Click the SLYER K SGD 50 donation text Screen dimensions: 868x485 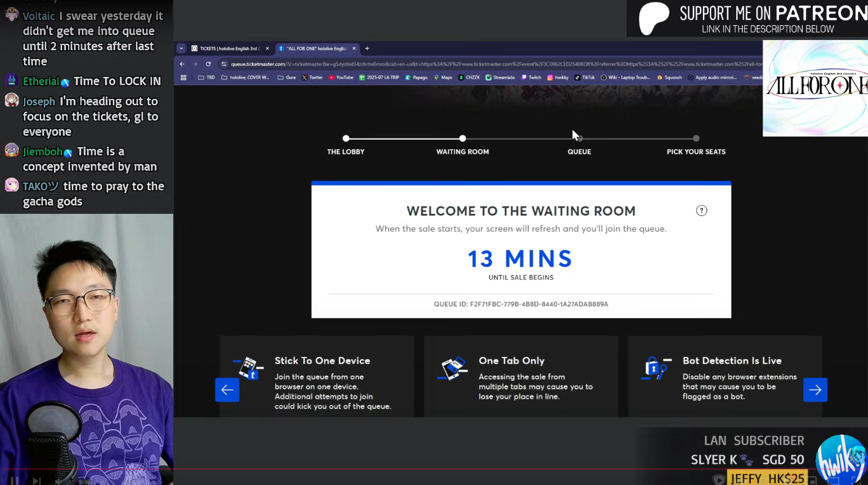click(747, 460)
